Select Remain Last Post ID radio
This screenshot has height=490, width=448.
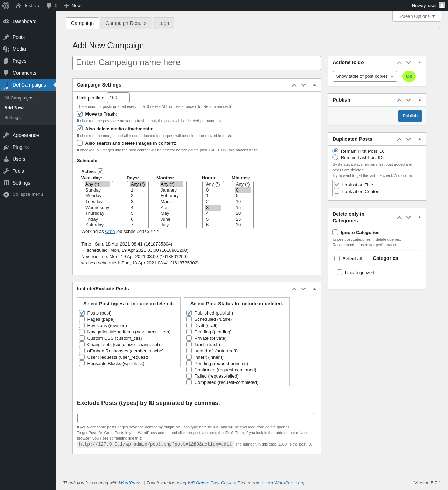pos(335,157)
